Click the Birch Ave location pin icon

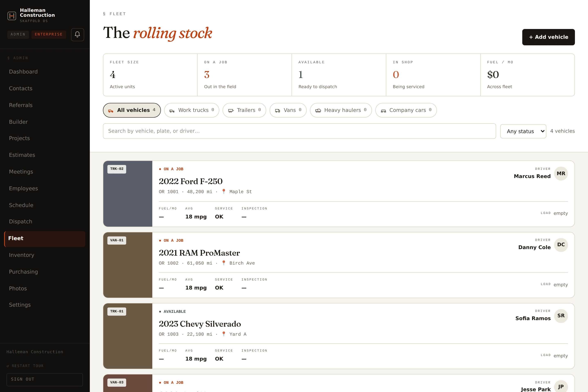(224, 263)
